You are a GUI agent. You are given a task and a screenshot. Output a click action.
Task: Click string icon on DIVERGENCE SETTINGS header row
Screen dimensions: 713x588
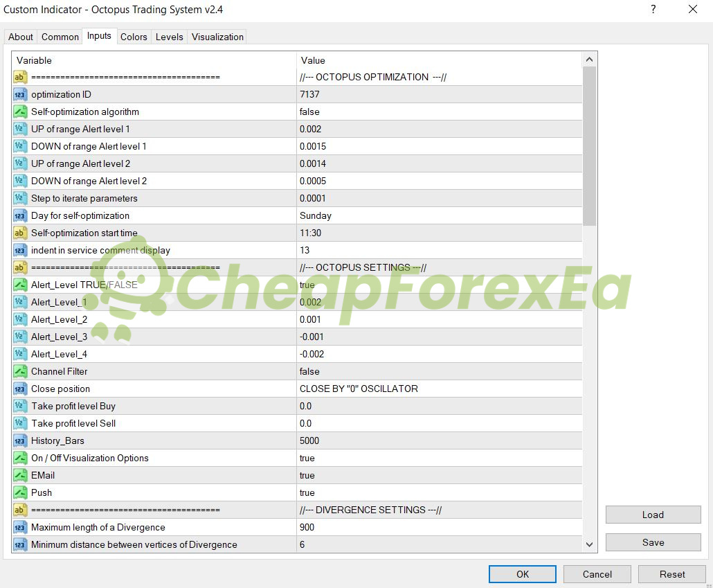click(20, 510)
